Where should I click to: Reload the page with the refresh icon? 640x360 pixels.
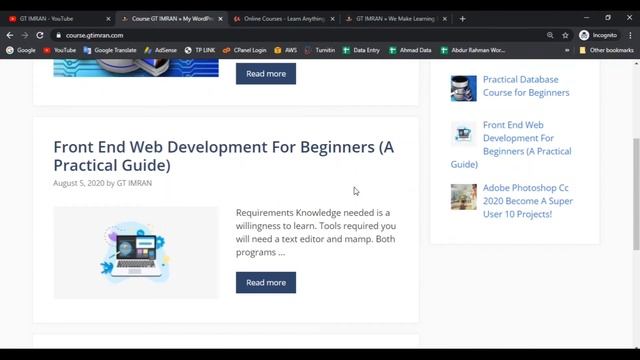click(40, 36)
